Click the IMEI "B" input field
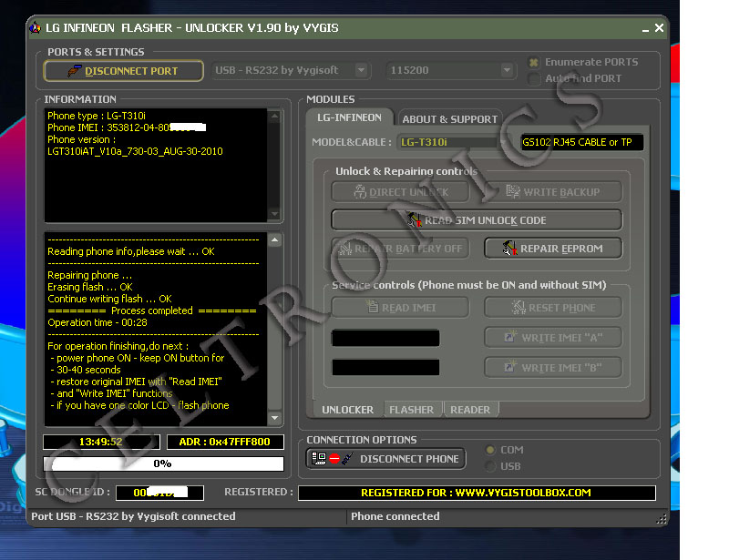The width and height of the screenshot is (729, 560). tap(385, 367)
